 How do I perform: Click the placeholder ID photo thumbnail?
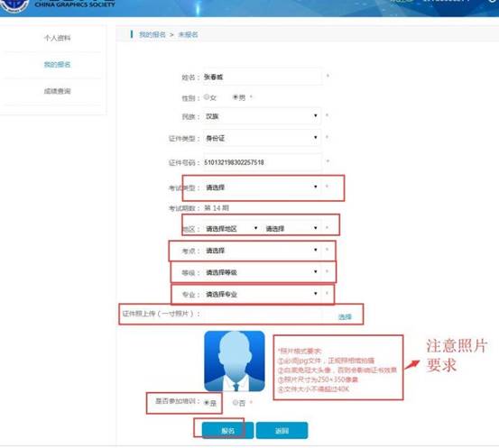click(x=235, y=361)
